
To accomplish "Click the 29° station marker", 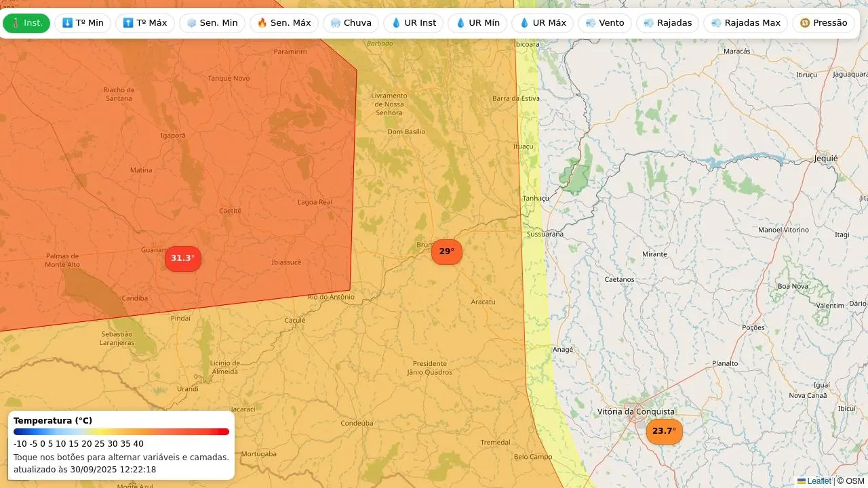I will (446, 251).
